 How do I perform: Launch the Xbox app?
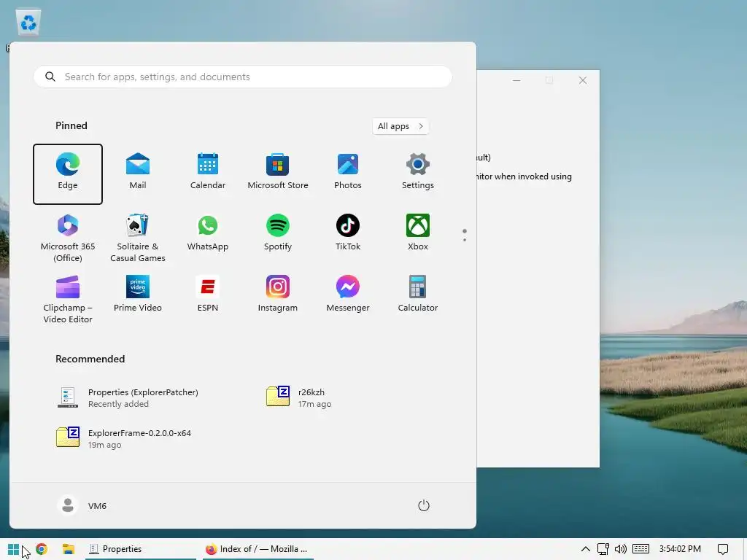pyautogui.click(x=418, y=235)
